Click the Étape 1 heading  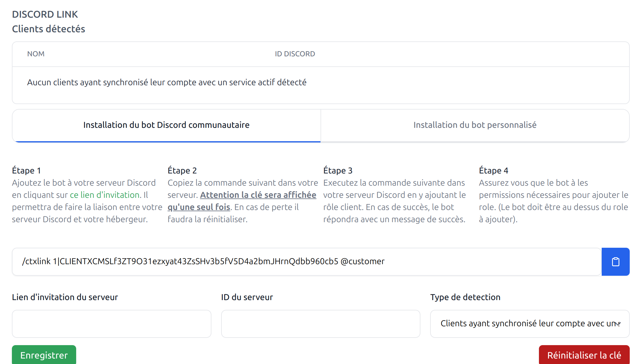(26, 170)
